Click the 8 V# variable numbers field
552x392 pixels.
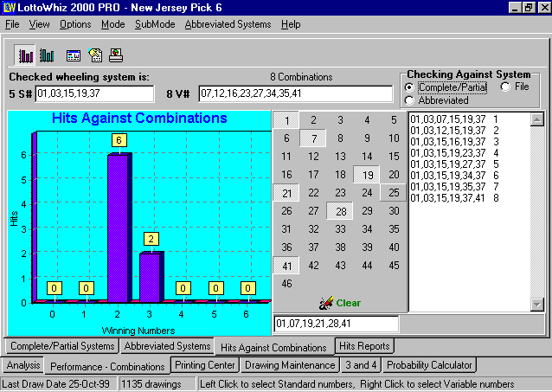pos(296,93)
